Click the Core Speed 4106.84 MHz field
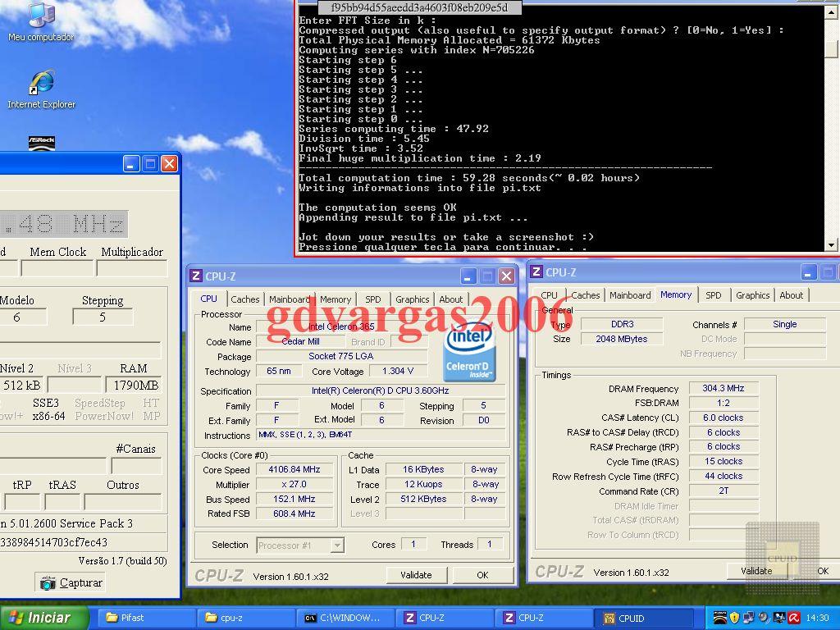 294,469
